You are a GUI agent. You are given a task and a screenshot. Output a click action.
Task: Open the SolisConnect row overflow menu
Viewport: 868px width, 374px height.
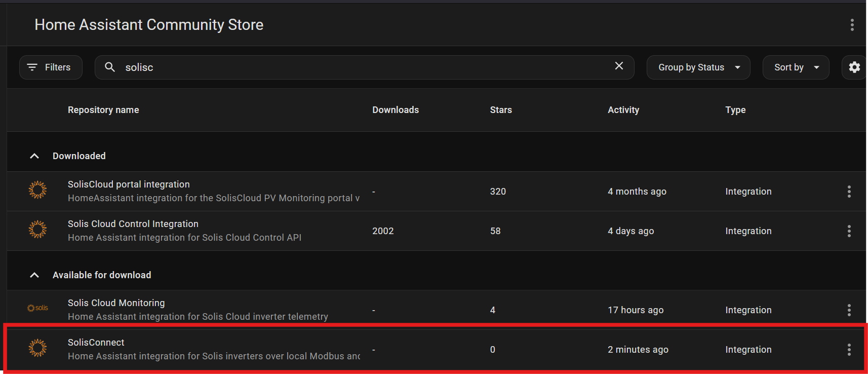point(849,350)
